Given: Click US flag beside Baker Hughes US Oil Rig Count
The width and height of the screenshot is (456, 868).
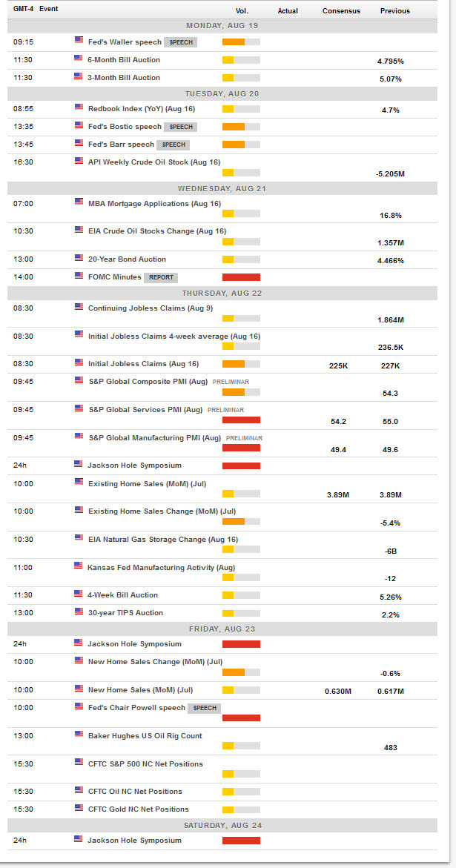Looking at the screenshot, I should pyautogui.click(x=79, y=734).
